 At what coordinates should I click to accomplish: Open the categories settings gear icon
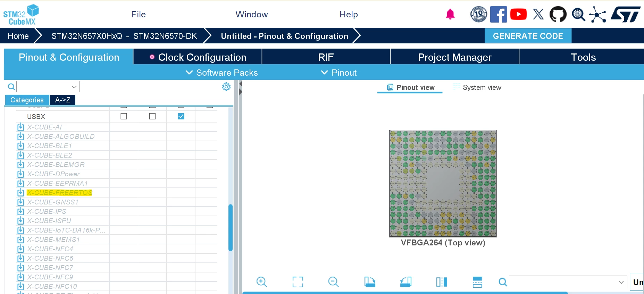(x=226, y=87)
